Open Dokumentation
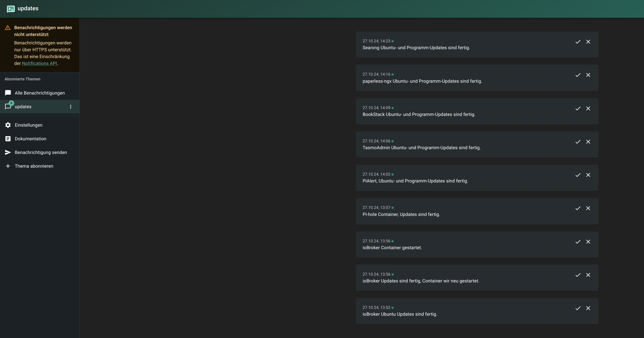The width and height of the screenshot is (644, 338). point(40,139)
